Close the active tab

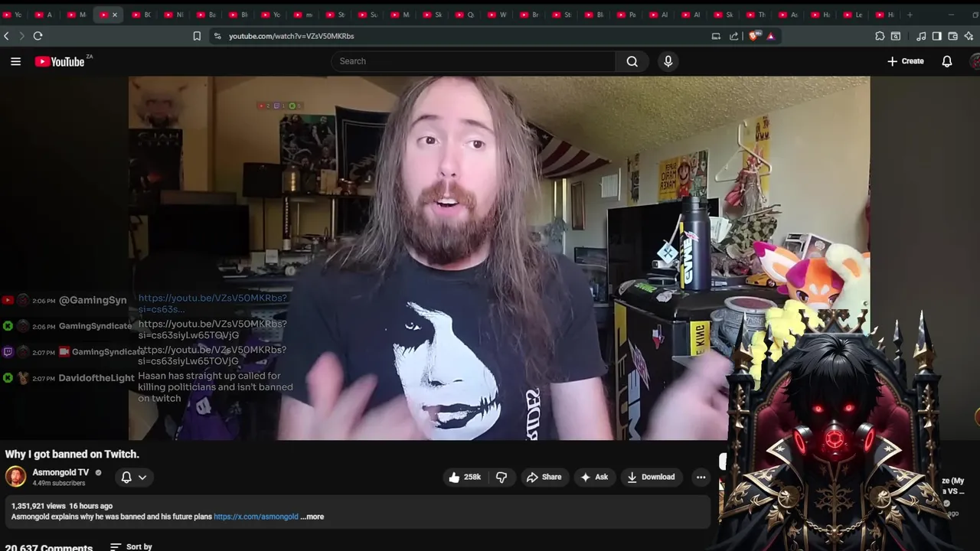pos(115,15)
